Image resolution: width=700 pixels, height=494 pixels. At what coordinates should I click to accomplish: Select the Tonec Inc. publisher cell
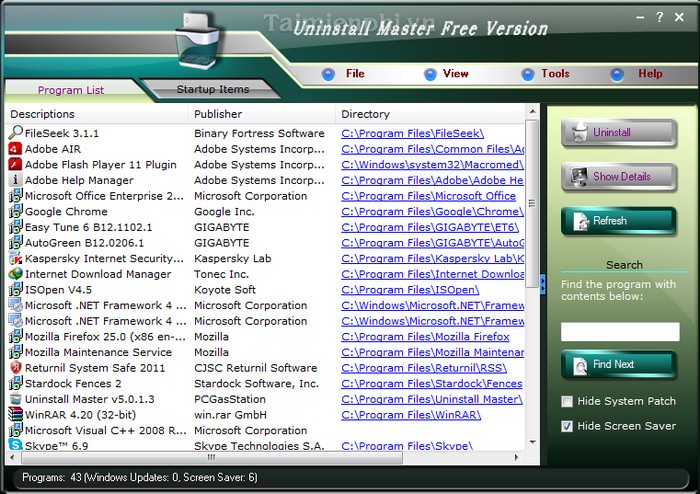point(221,274)
